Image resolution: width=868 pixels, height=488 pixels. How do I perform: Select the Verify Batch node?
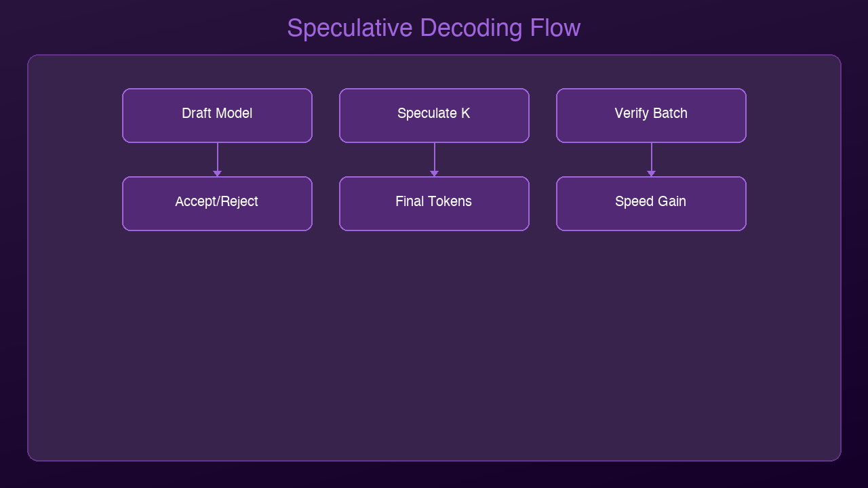tap(651, 115)
